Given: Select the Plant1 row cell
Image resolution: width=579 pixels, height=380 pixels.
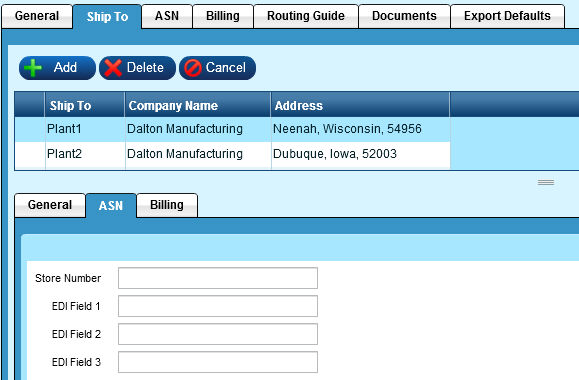Looking at the screenshot, I should [85, 129].
